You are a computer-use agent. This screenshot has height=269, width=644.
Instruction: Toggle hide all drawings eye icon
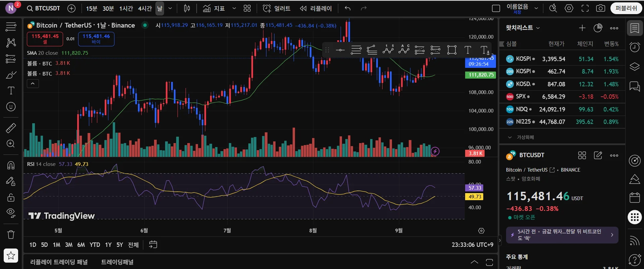click(x=11, y=213)
